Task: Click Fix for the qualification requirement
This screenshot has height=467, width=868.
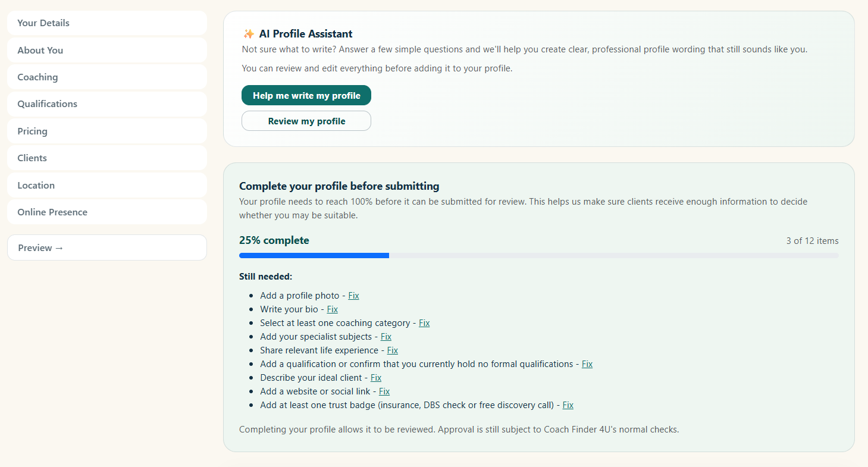Action: (587, 364)
